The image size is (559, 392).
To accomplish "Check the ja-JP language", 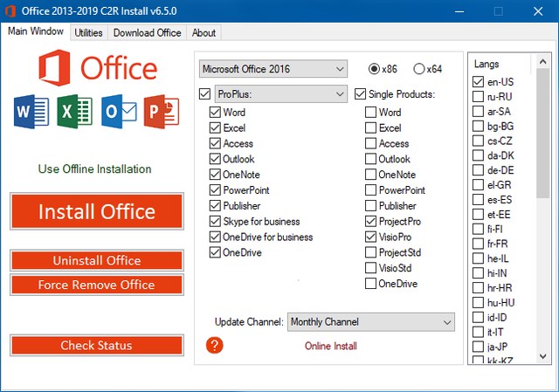I will pos(478,347).
